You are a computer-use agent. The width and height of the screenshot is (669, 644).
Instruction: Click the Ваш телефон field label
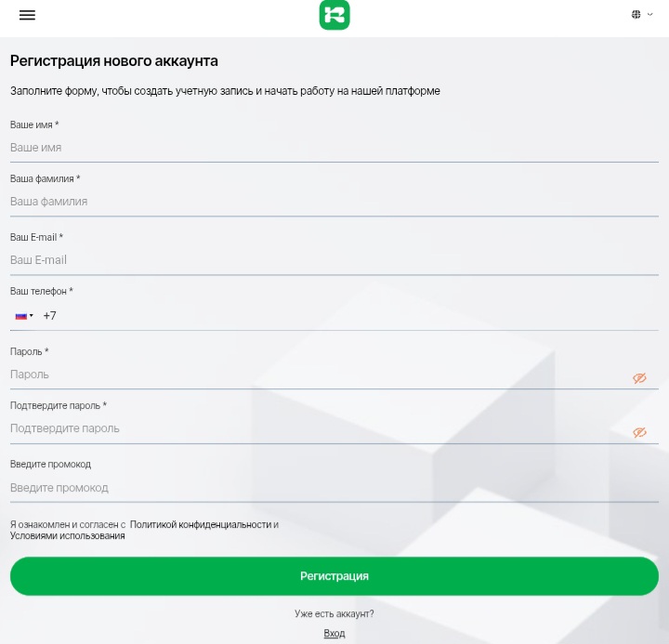[x=41, y=292]
